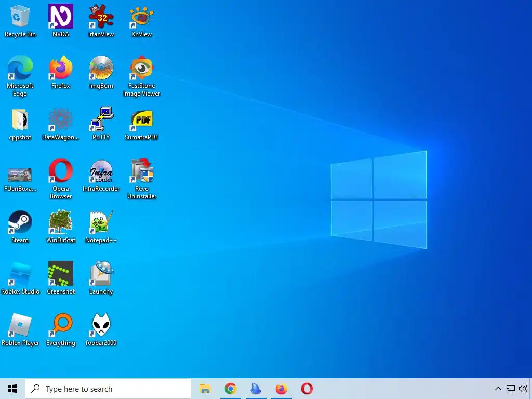Show hidden system tray icons

pos(498,389)
